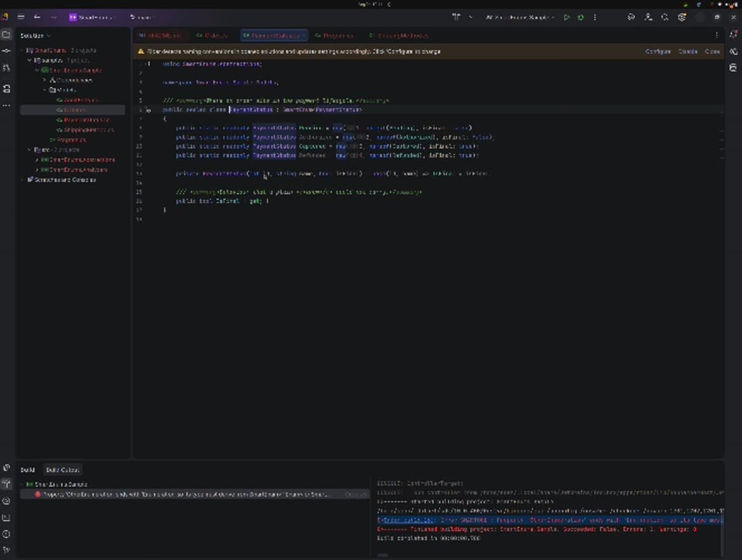Open the main hamburger menu
This screenshot has height=560, width=742.
click(x=21, y=17)
